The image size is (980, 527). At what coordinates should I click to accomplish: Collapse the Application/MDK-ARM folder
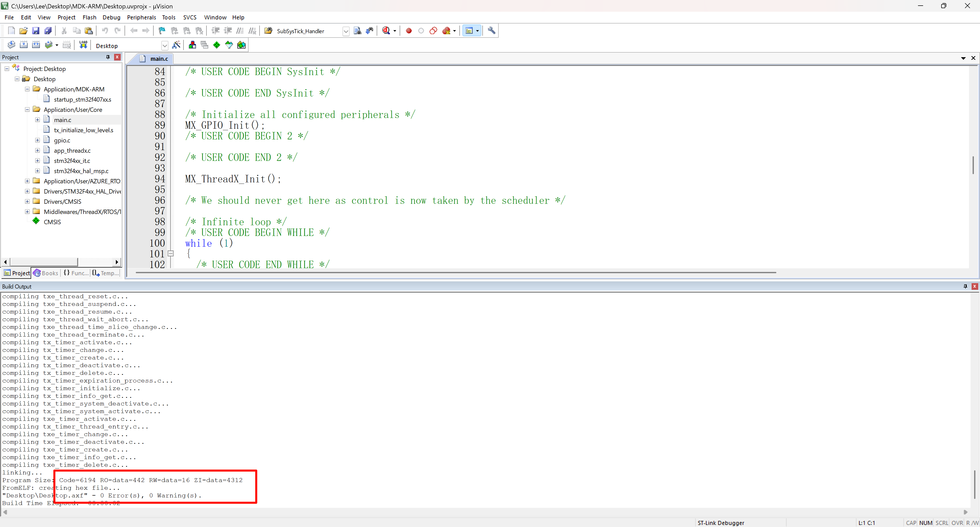coord(27,89)
